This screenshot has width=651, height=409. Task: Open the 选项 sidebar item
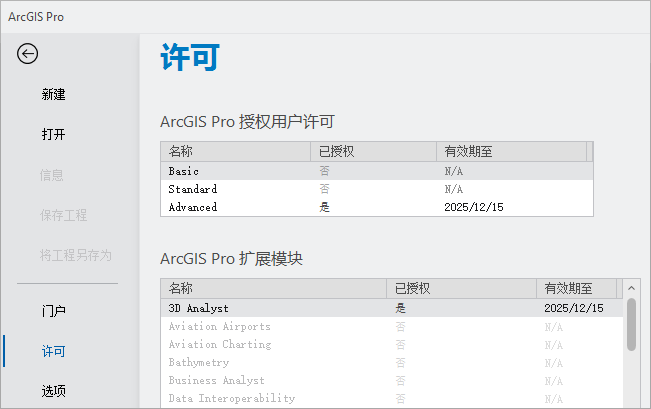tap(53, 391)
